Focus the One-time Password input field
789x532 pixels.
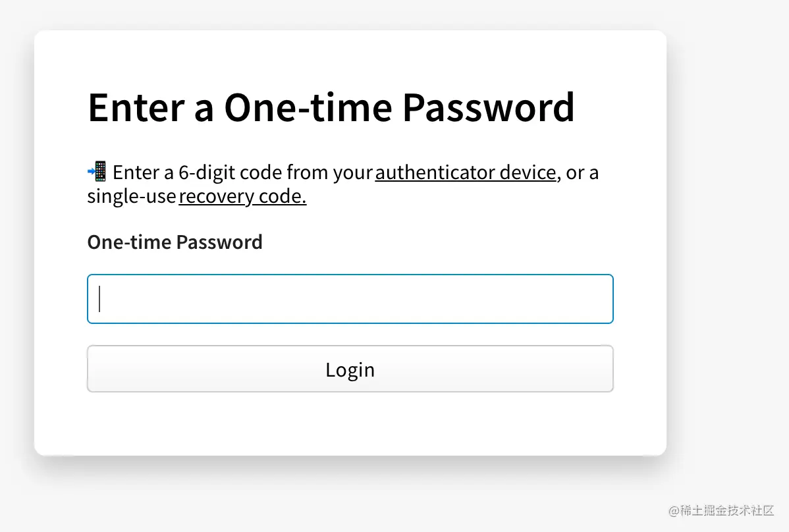coord(350,299)
